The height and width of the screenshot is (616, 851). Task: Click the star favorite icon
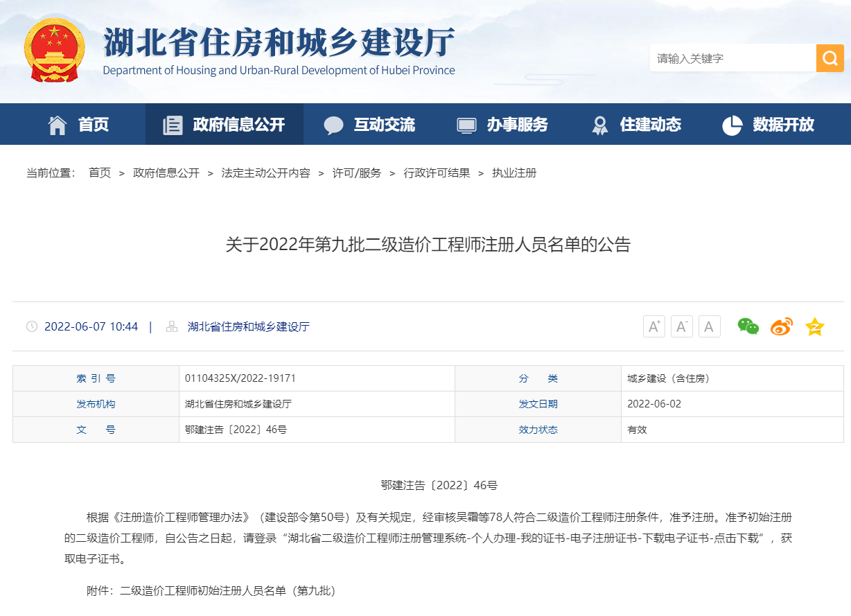(815, 326)
